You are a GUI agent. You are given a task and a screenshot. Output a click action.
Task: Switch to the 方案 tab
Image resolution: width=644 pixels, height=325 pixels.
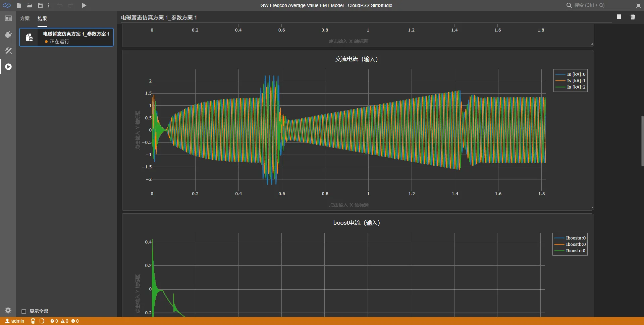[25, 18]
